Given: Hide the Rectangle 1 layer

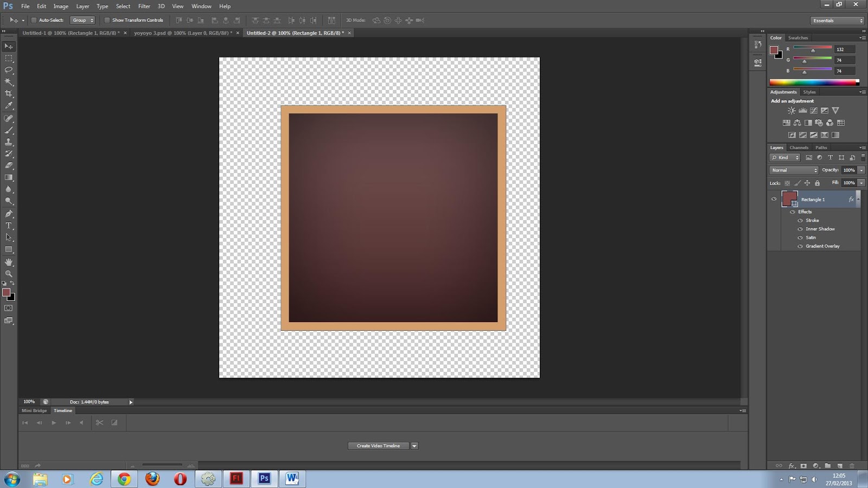Looking at the screenshot, I should click(x=774, y=200).
